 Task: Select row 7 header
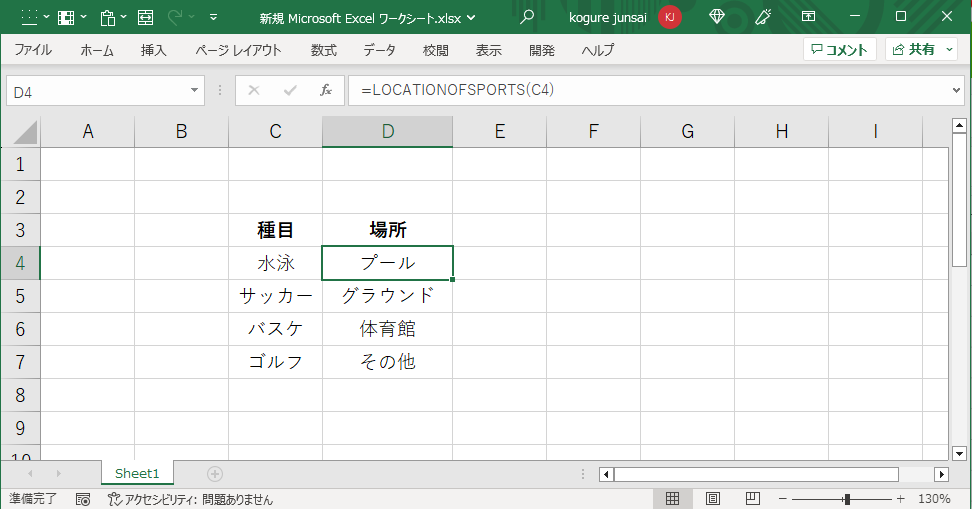[20, 362]
